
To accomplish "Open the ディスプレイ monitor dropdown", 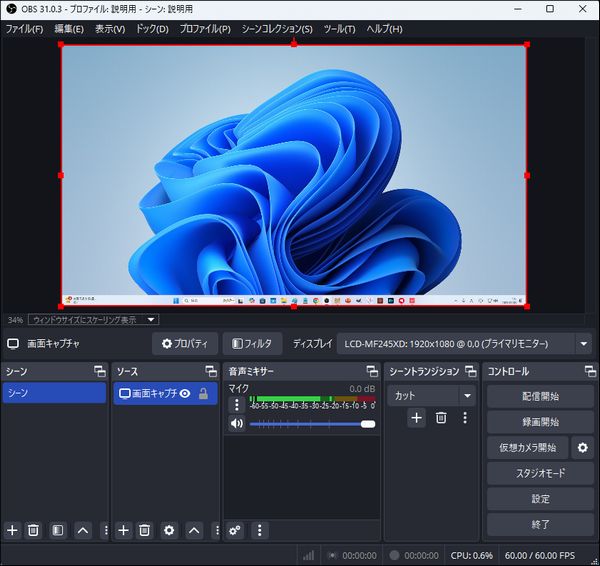I will coord(464,344).
